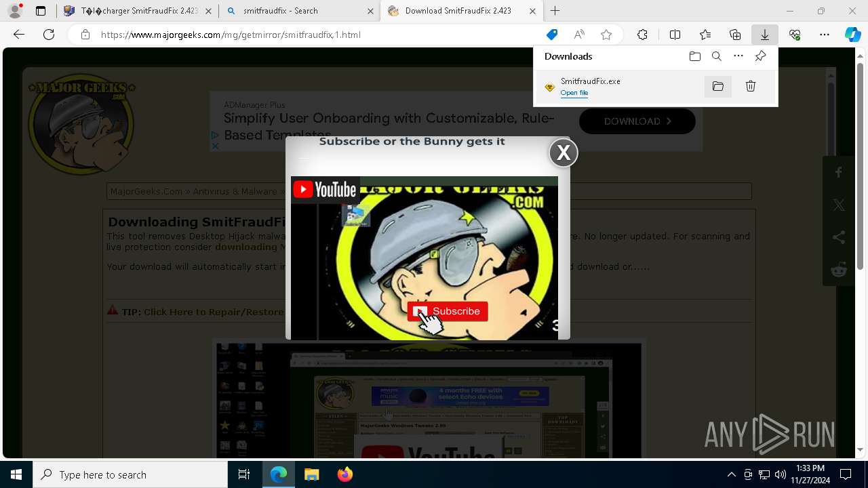Open Settings and more menu
This screenshot has height=488, width=868.
(x=825, y=35)
